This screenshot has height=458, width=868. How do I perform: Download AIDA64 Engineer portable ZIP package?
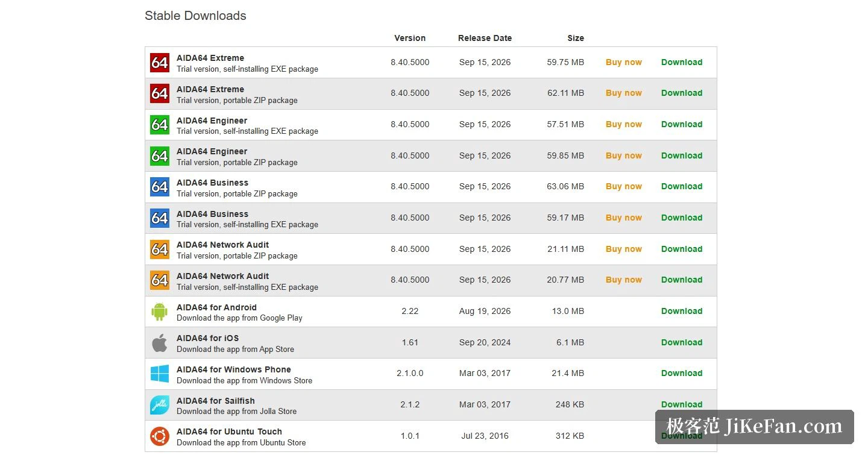682,155
